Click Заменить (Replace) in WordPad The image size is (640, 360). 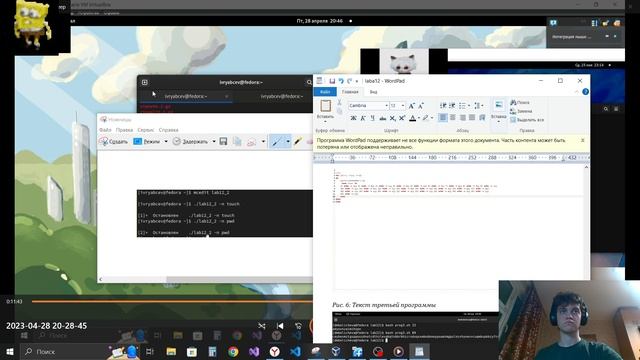[521, 111]
